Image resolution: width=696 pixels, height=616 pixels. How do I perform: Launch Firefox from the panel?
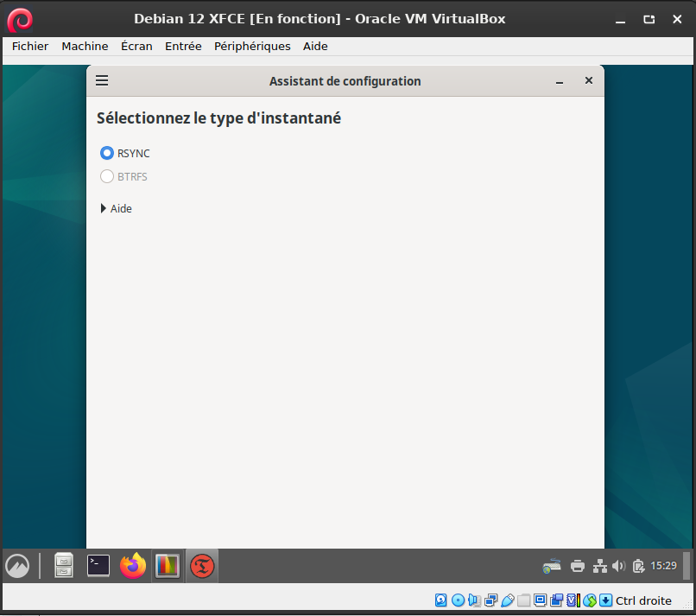pos(133,565)
